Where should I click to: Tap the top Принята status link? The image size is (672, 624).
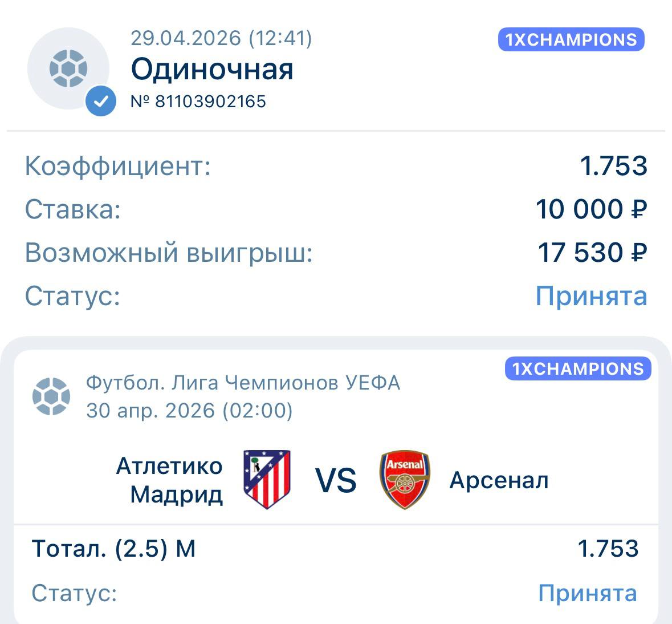tap(591, 296)
